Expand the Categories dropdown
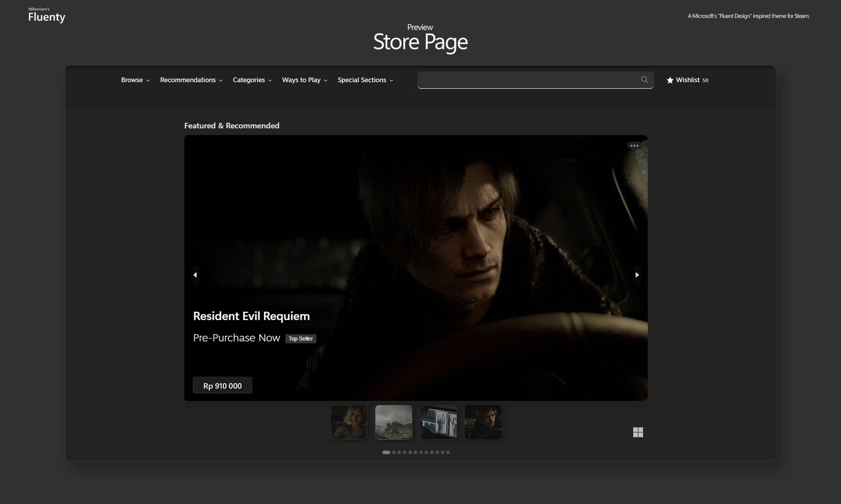The image size is (841, 504). click(252, 80)
